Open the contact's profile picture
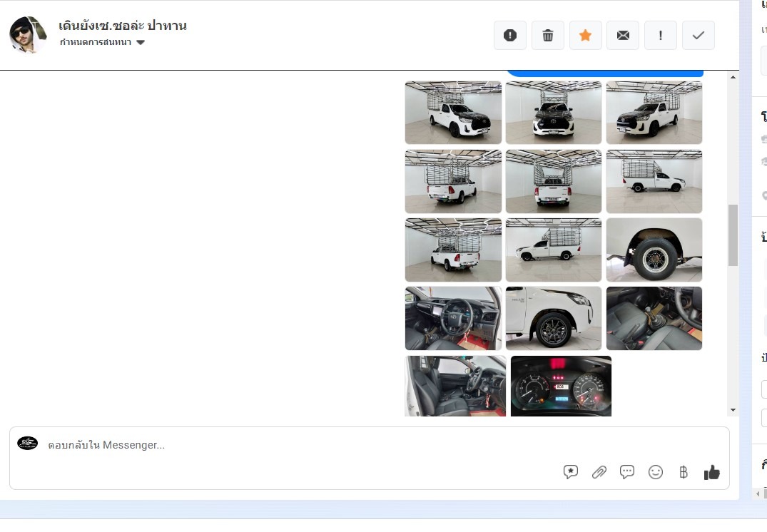 point(28,34)
